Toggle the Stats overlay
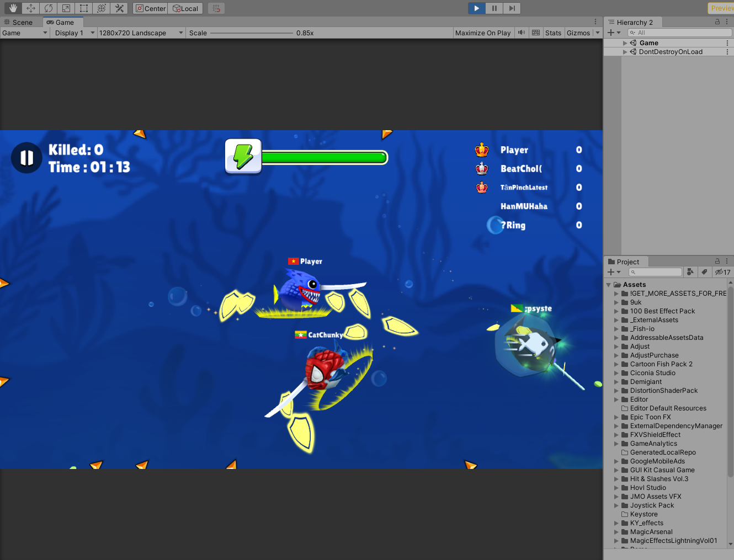734x560 pixels. click(553, 33)
